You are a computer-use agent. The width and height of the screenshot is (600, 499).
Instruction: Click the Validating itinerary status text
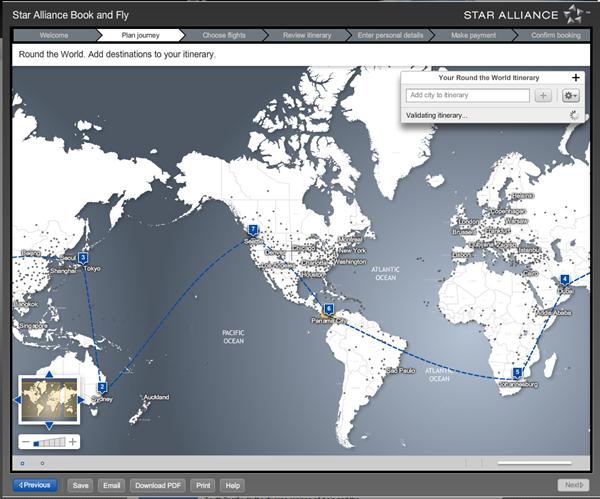click(436, 115)
